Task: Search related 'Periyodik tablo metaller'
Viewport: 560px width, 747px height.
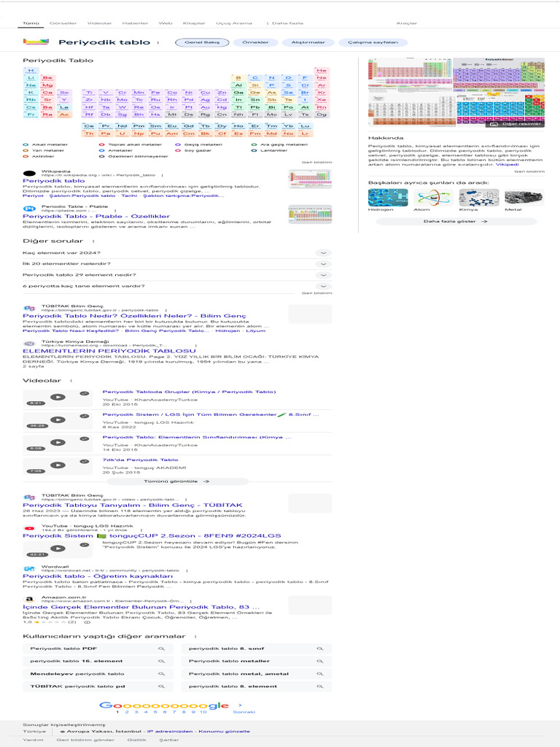Action: pos(256,661)
